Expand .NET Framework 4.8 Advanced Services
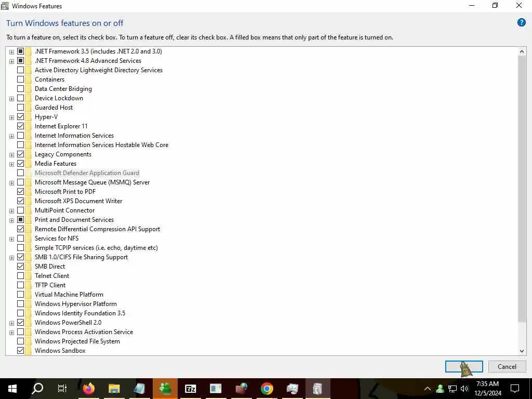Image resolution: width=532 pixels, height=399 pixels. pyautogui.click(x=11, y=61)
